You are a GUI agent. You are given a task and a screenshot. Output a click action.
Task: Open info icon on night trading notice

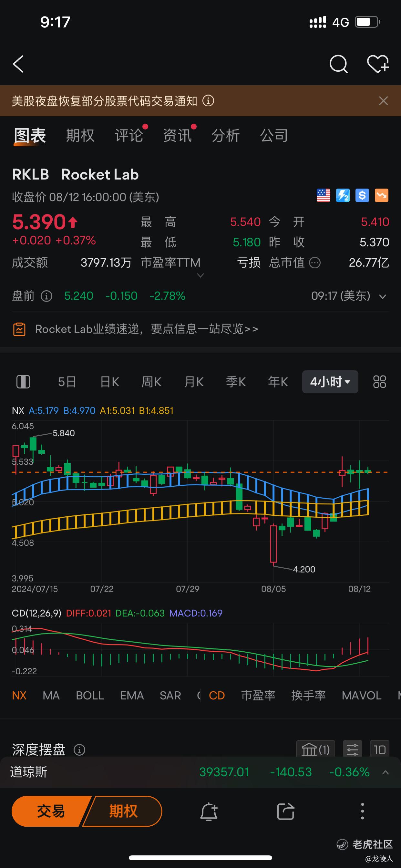208,101
